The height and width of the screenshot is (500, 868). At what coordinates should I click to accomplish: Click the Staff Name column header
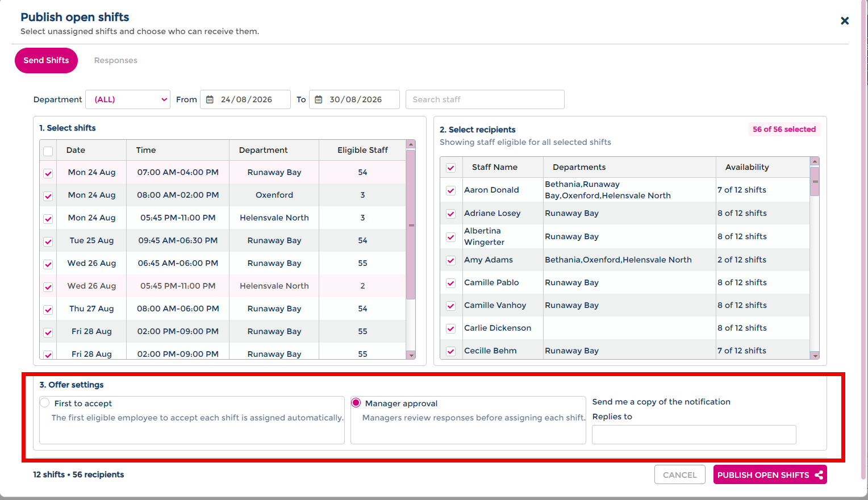tap(495, 167)
